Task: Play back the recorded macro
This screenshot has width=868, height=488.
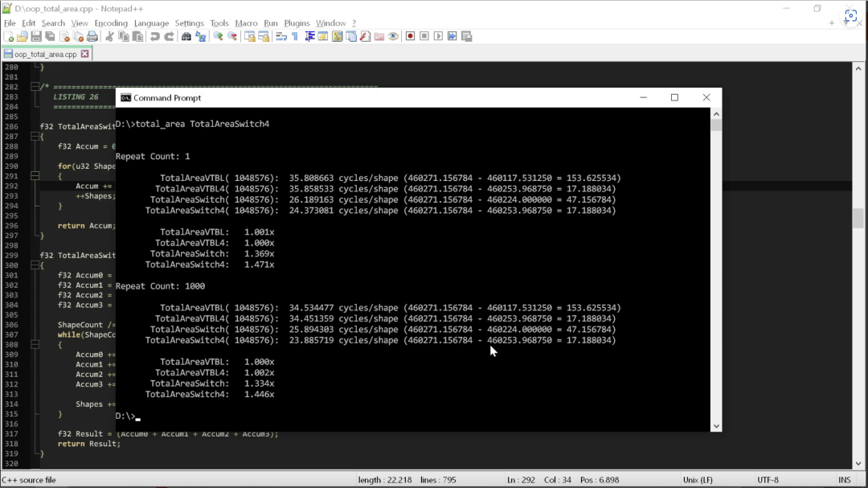Action: (x=439, y=36)
